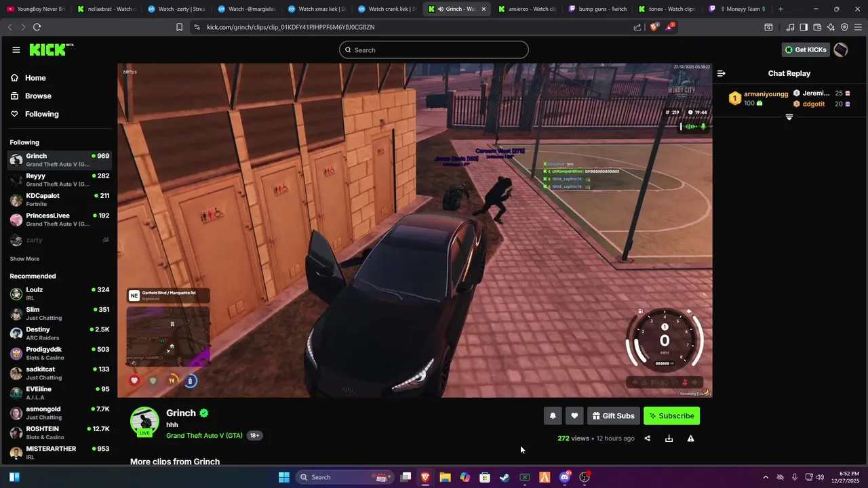Open Brave Shields lion icon
The height and width of the screenshot is (488, 868).
pos(654,27)
